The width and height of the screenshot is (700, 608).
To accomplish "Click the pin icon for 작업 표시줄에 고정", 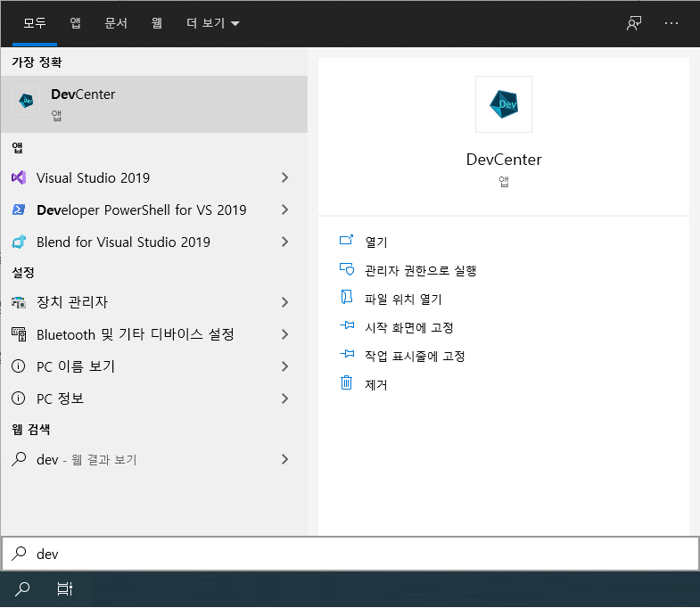I will pos(347,354).
